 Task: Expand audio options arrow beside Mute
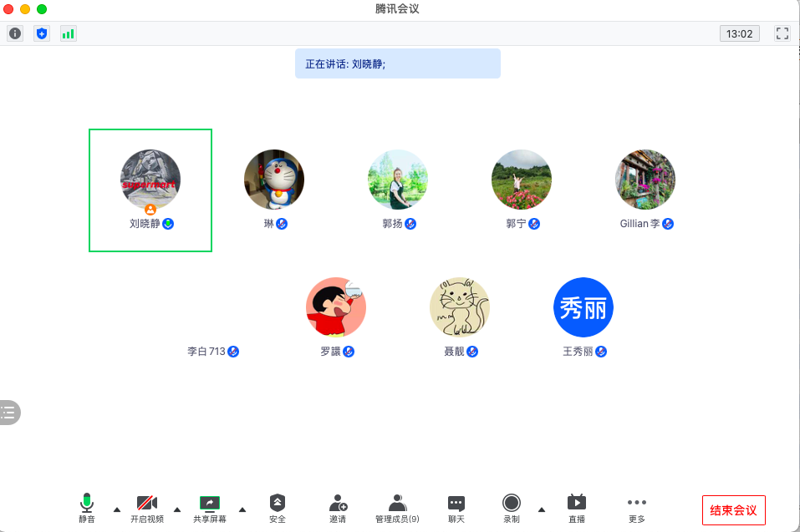click(x=117, y=509)
